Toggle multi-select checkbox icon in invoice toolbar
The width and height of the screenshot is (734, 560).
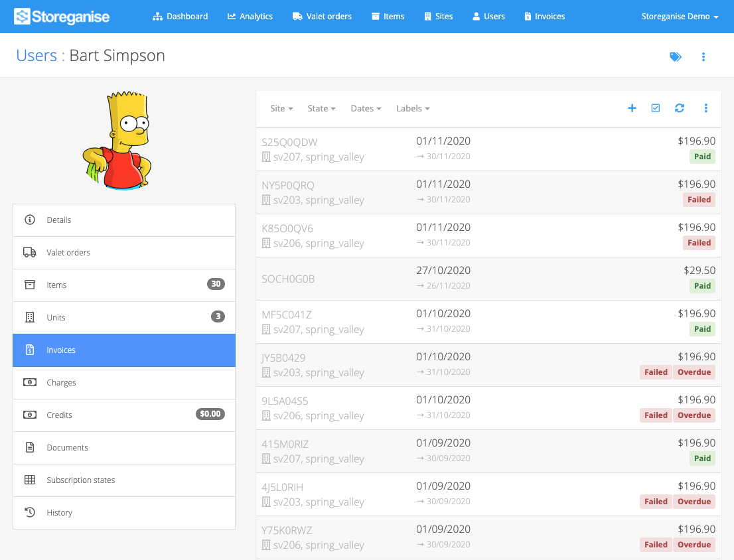click(x=656, y=108)
